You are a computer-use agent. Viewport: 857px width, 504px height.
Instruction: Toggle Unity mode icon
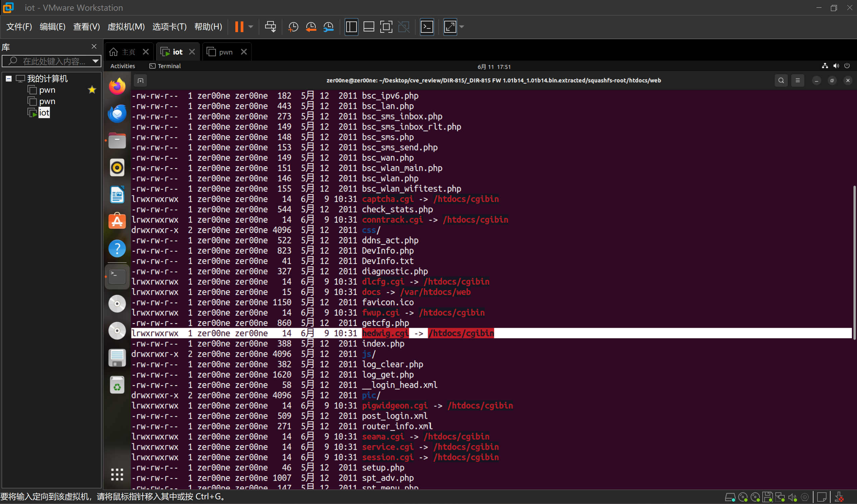pyautogui.click(x=404, y=26)
